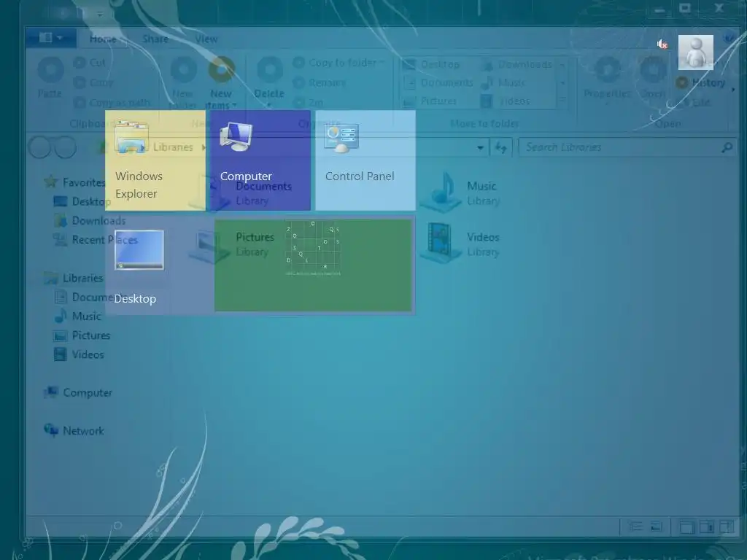The image size is (747, 560).
Task: Click Cut in Explorer ribbon
Action: [90, 63]
